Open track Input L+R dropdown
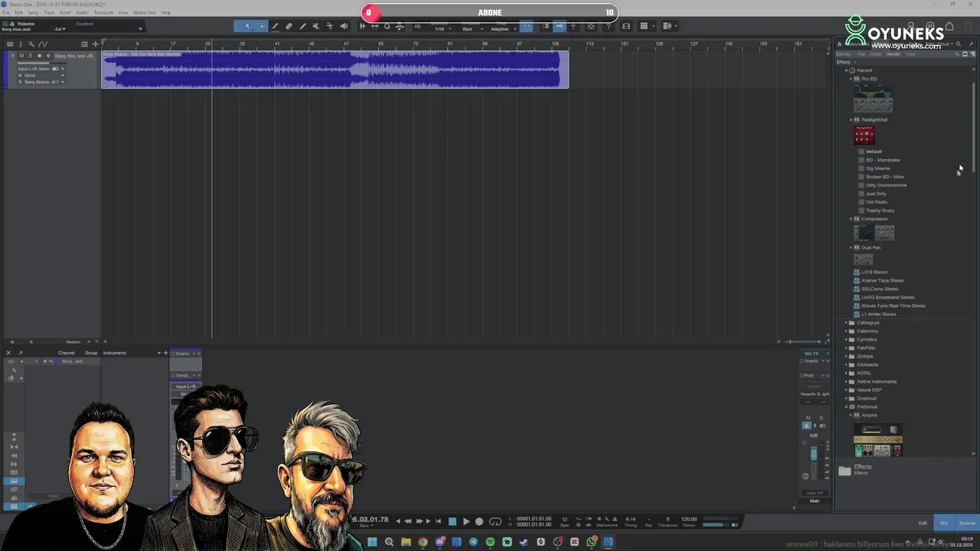The height and width of the screenshot is (551, 980). pos(63,69)
